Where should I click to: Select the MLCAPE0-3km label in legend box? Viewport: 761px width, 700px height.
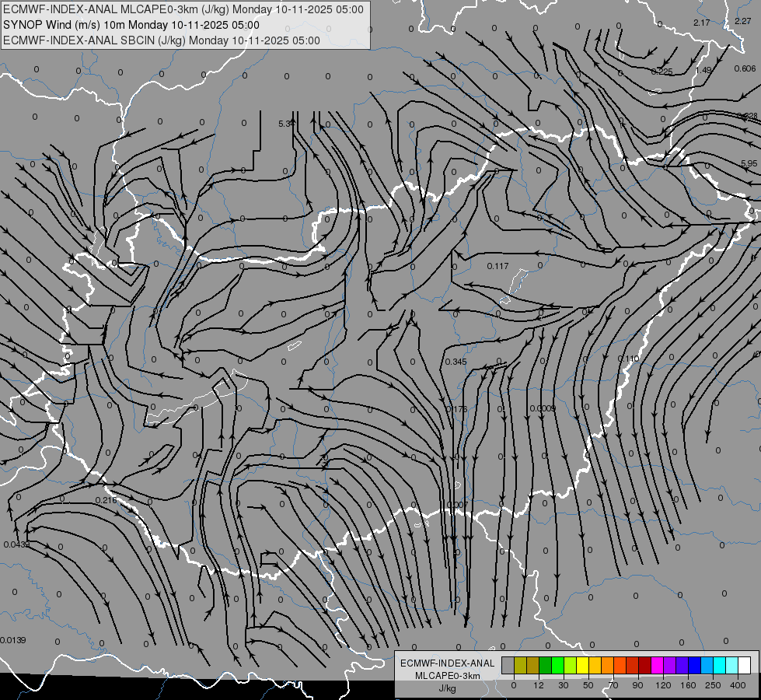coord(448,676)
